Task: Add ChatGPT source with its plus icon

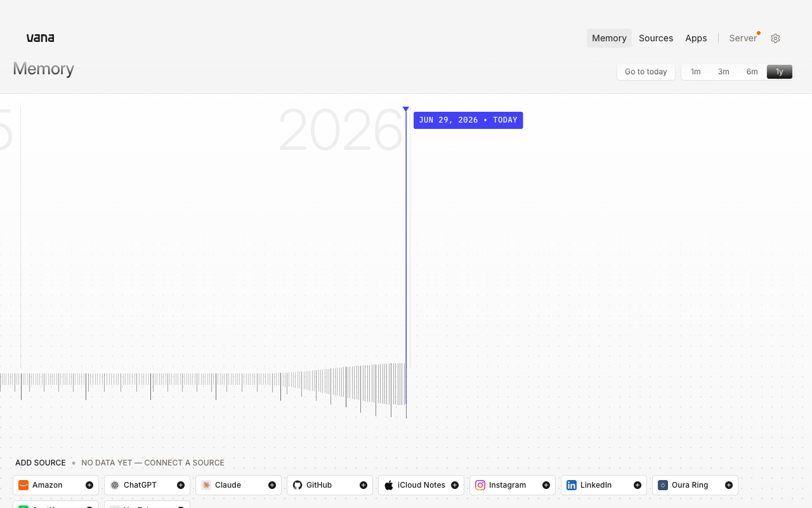Action: point(181,485)
